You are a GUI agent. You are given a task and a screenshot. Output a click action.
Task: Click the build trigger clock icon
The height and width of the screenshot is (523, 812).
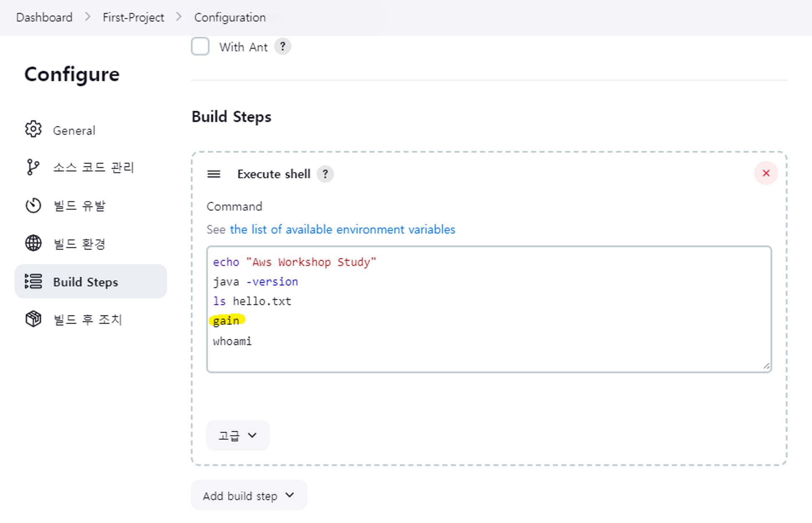(x=33, y=205)
